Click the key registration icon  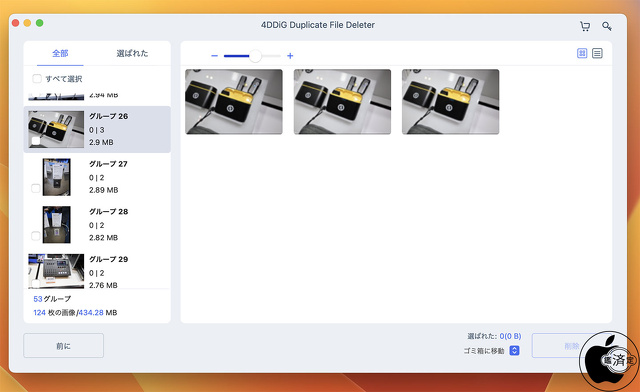pyautogui.click(x=607, y=26)
